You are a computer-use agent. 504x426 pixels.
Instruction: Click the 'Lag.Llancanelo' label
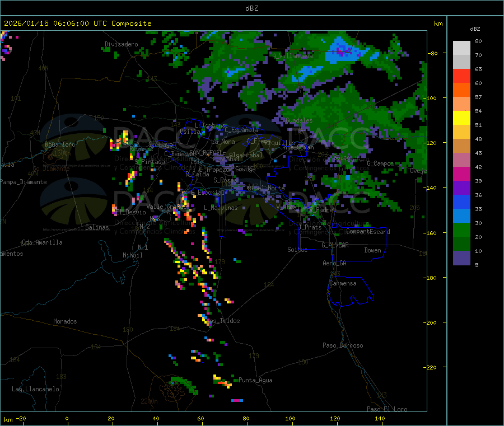click(x=35, y=389)
